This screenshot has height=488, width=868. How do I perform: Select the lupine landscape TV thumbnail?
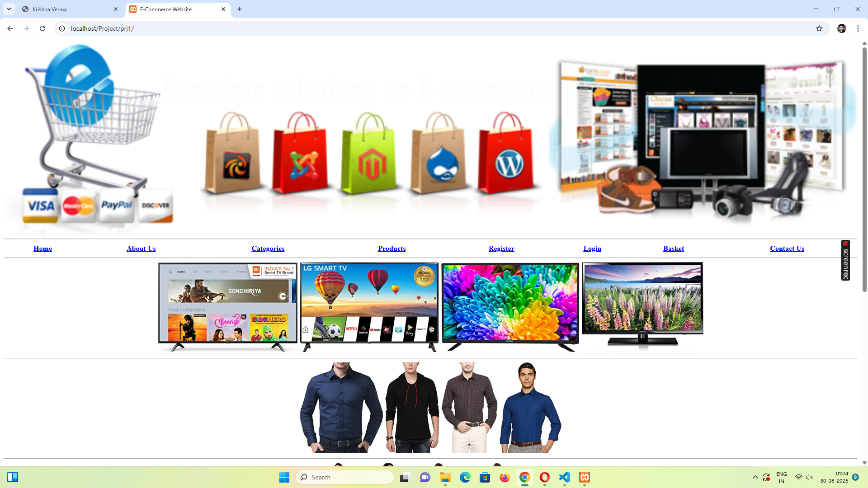(x=642, y=307)
